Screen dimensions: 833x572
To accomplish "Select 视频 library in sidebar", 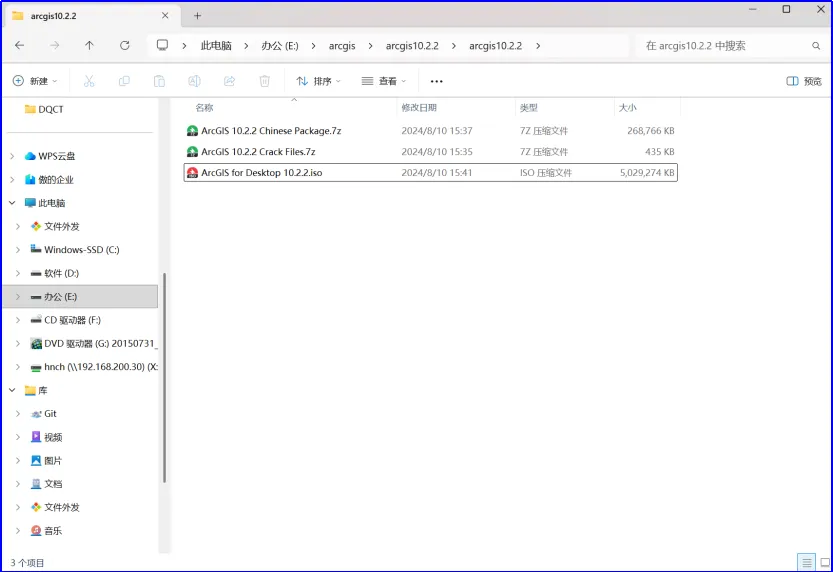I will [x=46, y=437].
